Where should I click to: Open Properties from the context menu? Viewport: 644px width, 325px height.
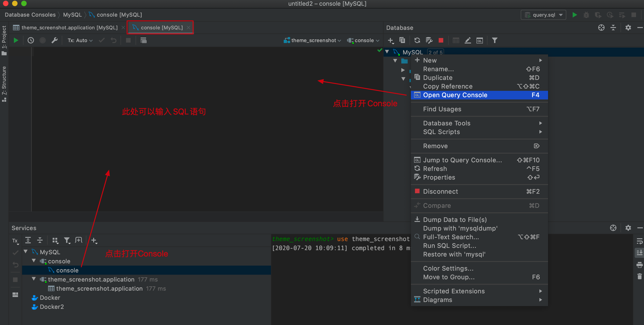point(479,178)
